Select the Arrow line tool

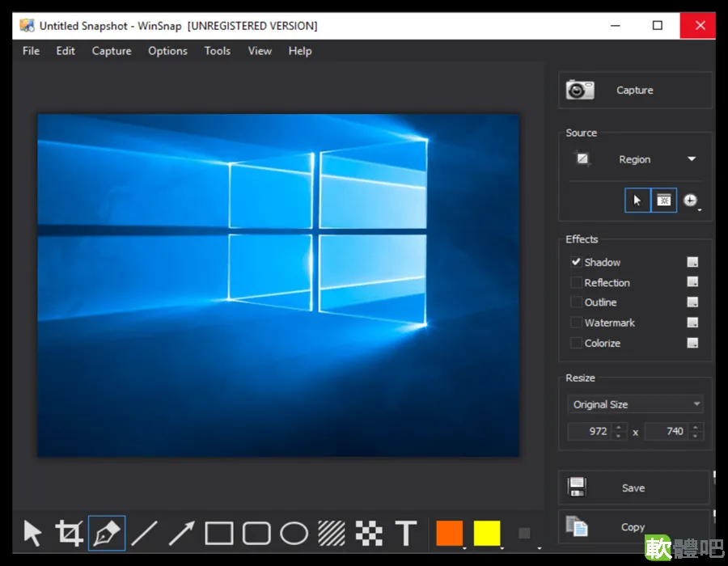181,533
